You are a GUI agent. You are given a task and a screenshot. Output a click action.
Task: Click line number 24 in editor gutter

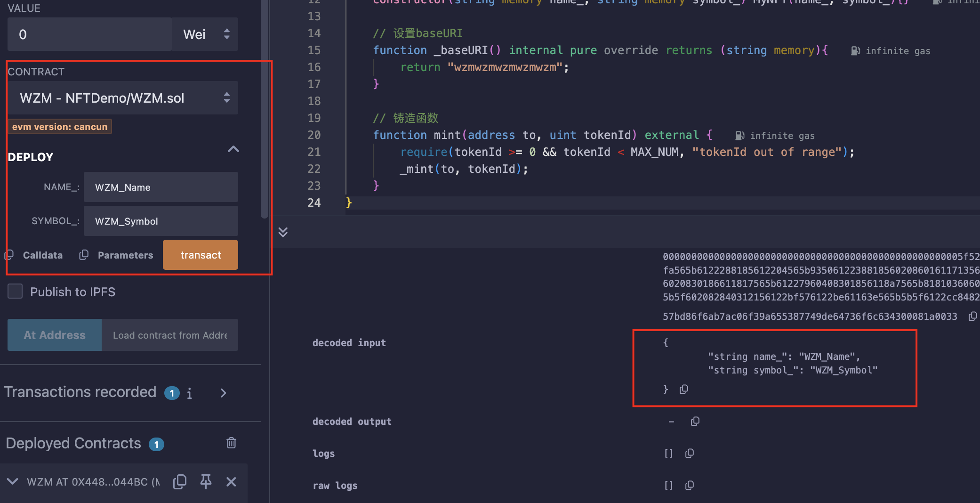pyautogui.click(x=314, y=203)
